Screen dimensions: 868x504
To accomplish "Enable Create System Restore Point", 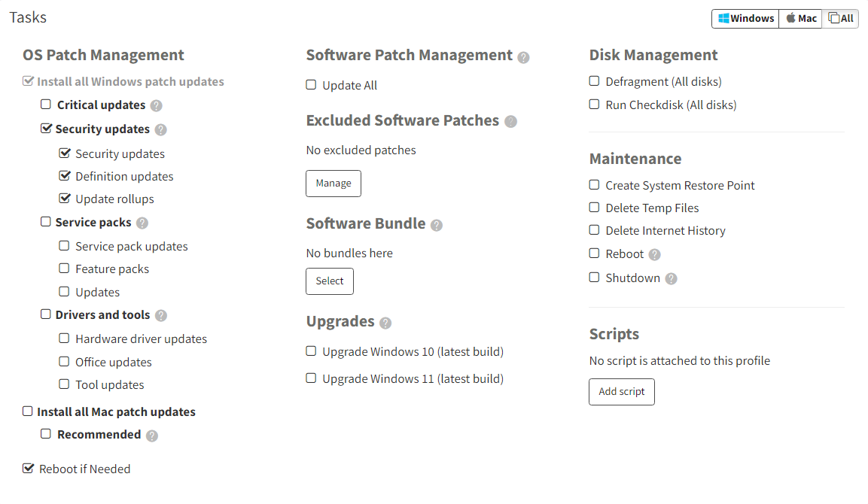I will point(595,185).
